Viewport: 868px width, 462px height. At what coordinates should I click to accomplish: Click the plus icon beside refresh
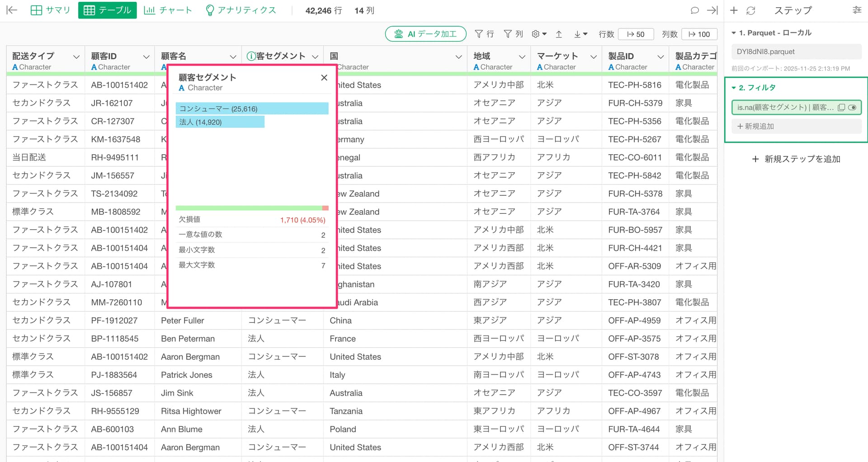coord(734,10)
